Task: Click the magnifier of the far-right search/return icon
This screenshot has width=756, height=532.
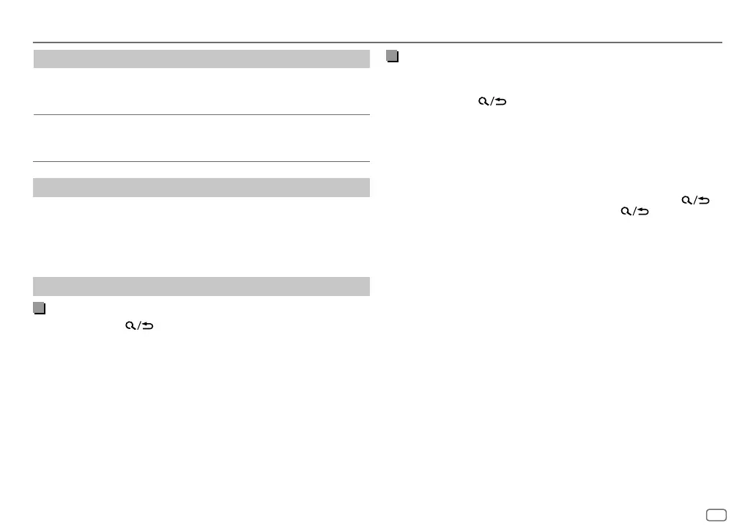Action: click(686, 200)
